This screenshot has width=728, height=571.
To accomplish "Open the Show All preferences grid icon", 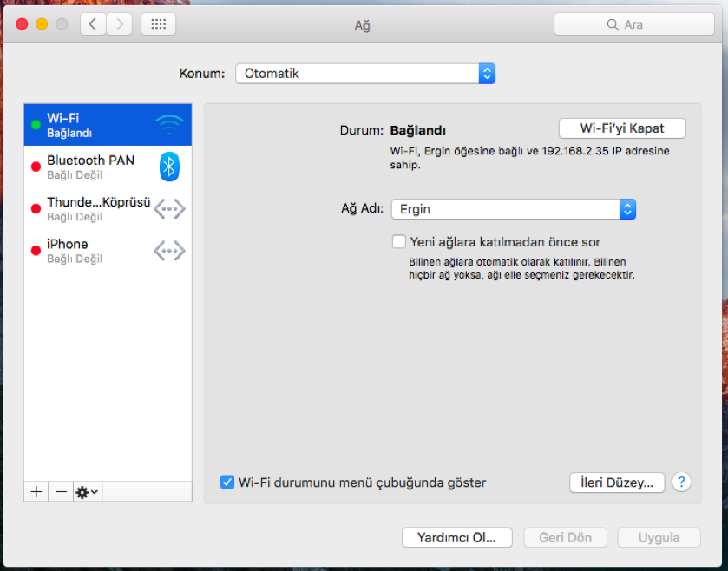I will point(158,23).
